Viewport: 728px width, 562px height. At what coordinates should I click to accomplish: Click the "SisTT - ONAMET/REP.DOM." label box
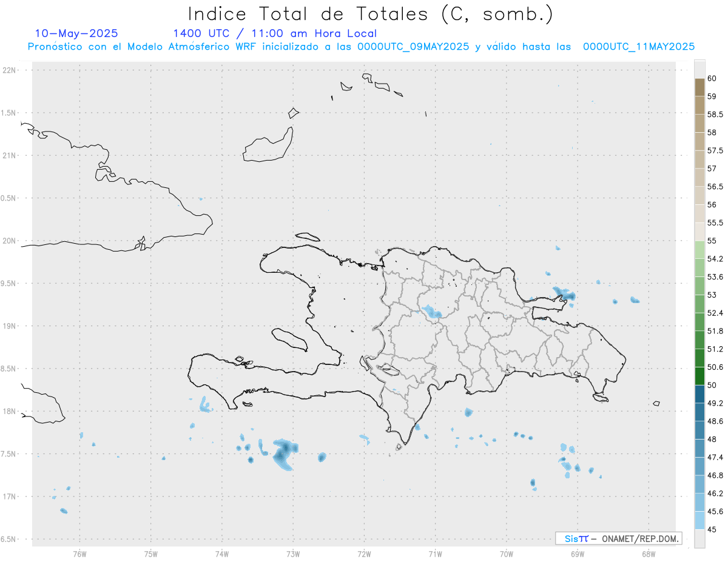point(619,538)
